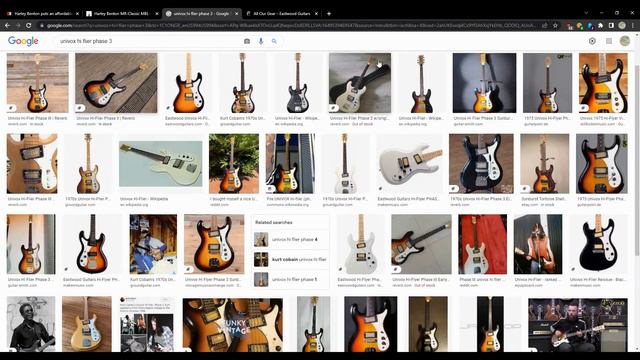Reload the current page

pos(29,25)
